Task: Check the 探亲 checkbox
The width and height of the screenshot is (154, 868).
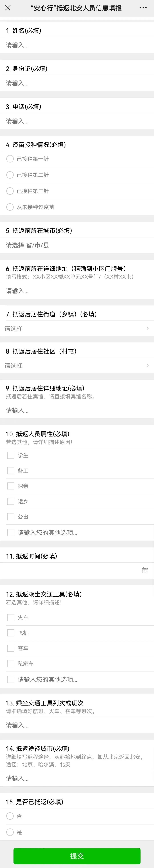Action: pos(11,486)
